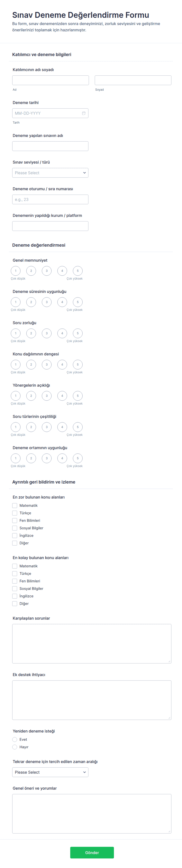
Task: Rate Genel memnuniyet as 5
Action: click(78, 271)
